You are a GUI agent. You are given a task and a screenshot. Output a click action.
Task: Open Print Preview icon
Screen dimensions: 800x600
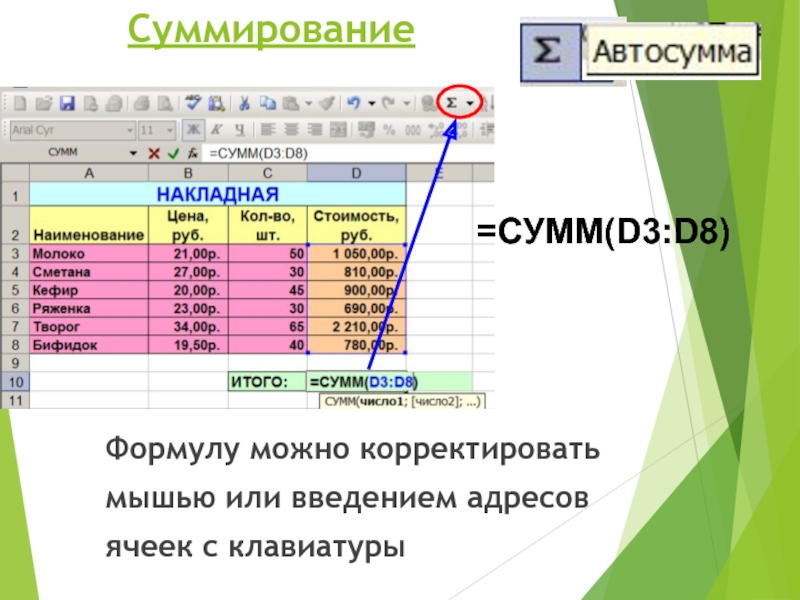tap(165, 104)
